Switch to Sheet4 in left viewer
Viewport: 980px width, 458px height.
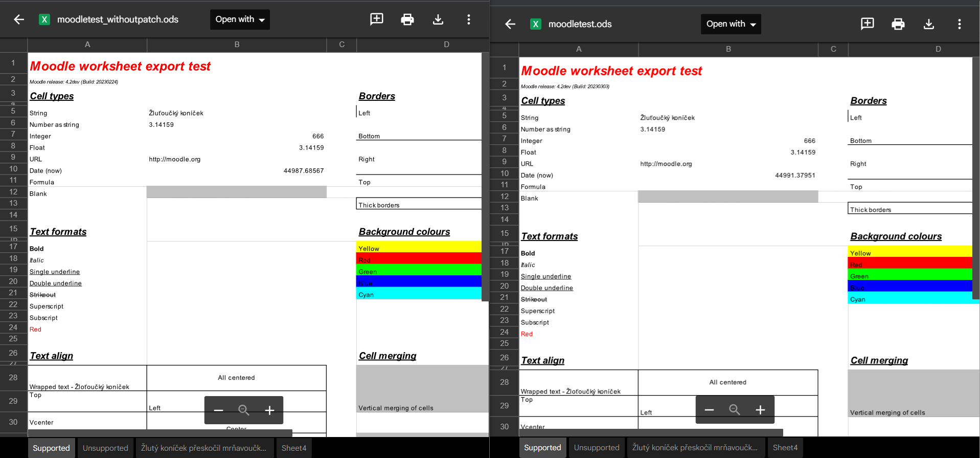pyautogui.click(x=294, y=448)
